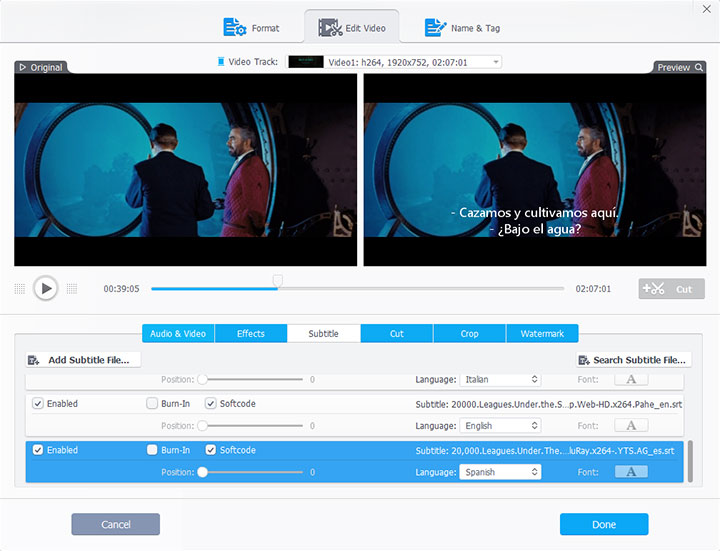Switch to the Edit Video tab
Image resolution: width=720 pixels, height=551 pixels.
pos(352,27)
